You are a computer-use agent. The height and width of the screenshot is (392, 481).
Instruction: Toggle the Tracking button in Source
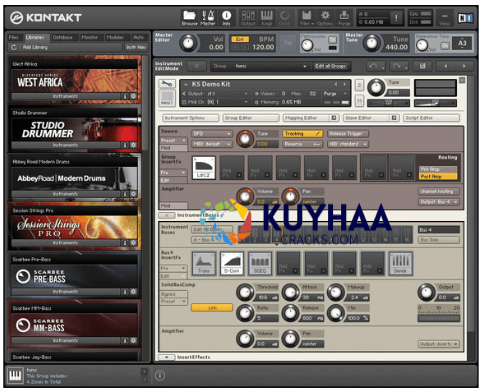pyautogui.click(x=303, y=134)
